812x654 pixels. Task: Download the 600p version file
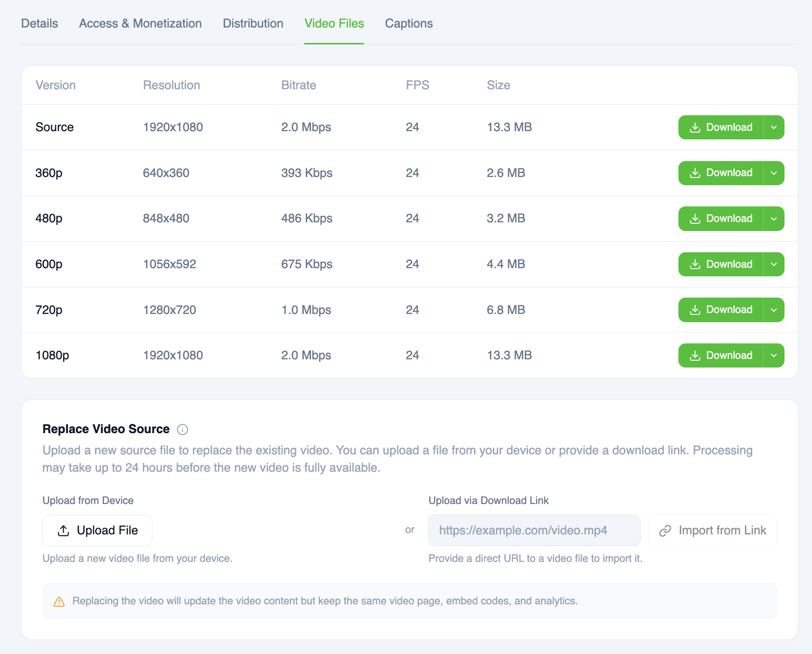pyautogui.click(x=721, y=264)
